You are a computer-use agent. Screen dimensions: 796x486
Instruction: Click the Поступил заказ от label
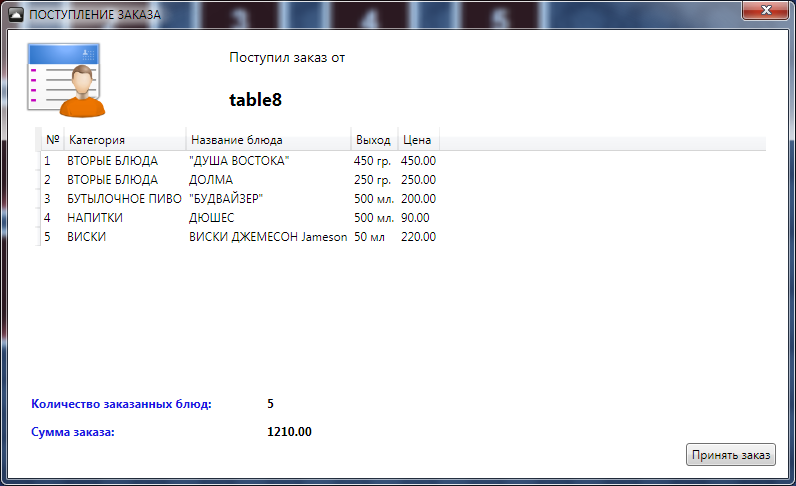tap(287, 57)
